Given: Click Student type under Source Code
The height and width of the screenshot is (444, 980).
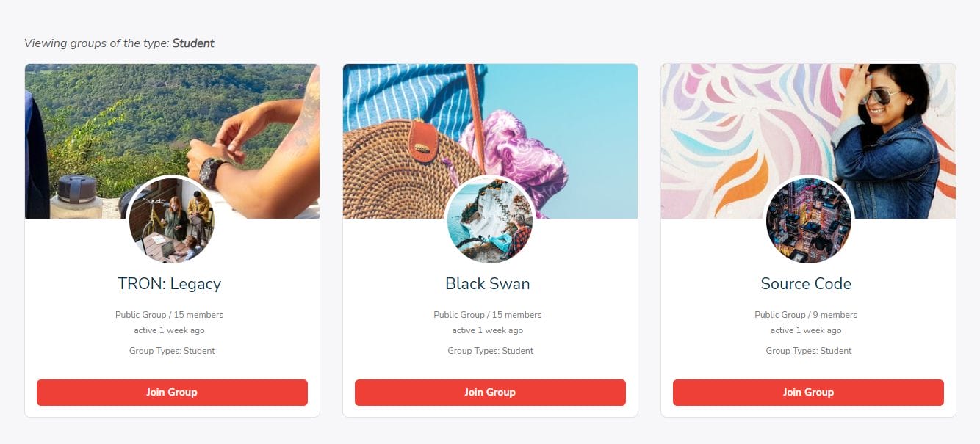Looking at the screenshot, I should click(836, 351).
